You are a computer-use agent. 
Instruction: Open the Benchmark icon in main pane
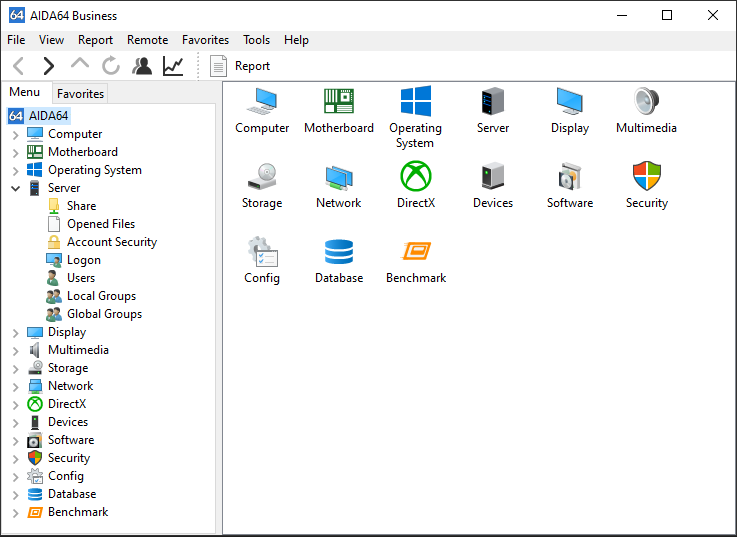point(416,251)
